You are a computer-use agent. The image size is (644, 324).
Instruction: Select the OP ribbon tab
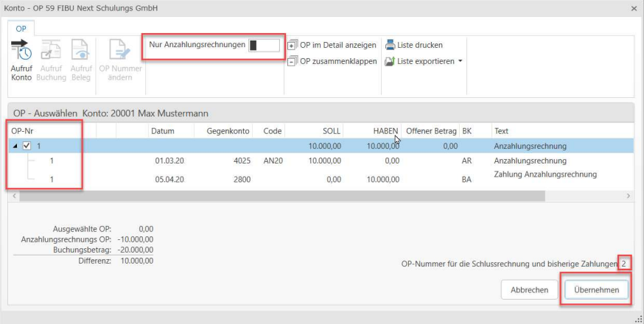[21, 27]
